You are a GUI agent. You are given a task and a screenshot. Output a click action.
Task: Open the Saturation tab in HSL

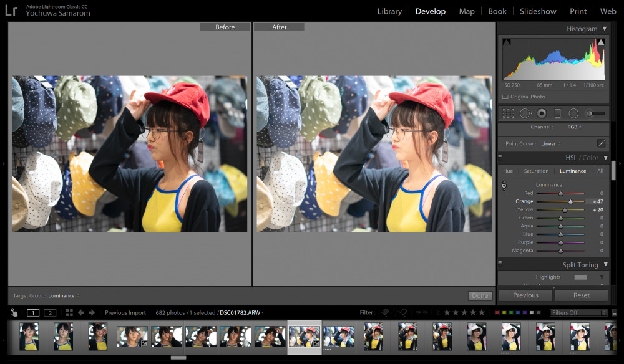tap(536, 171)
